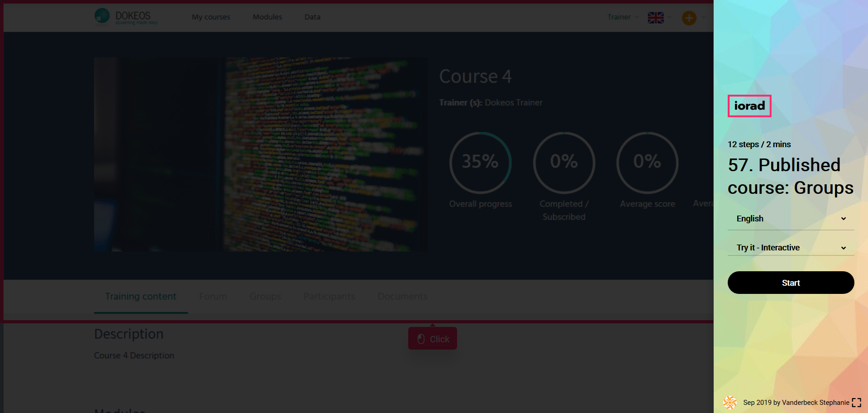
Task: Click the UK flag language icon
Action: (x=655, y=18)
